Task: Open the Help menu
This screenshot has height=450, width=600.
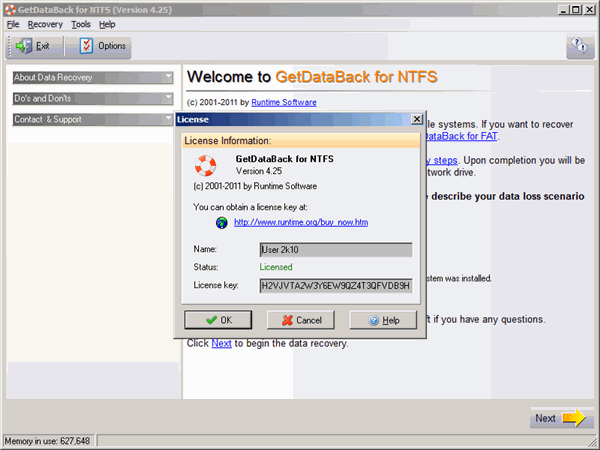Action: click(x=107, y=24)
